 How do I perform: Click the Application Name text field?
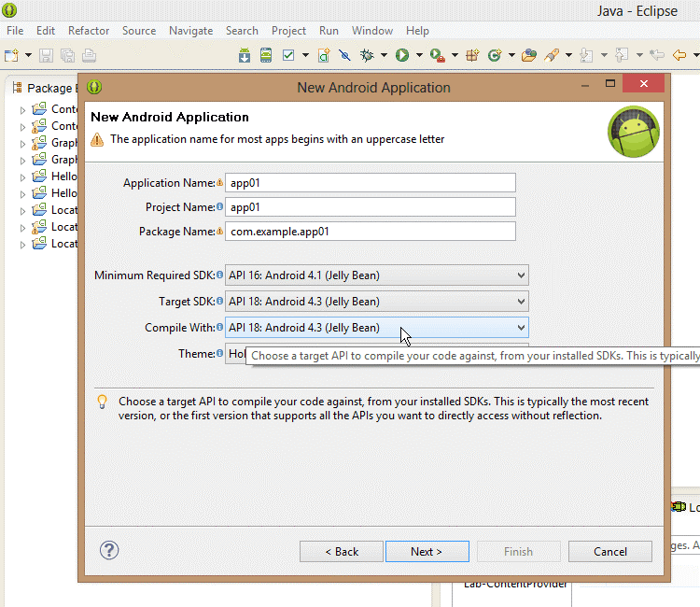click(371, 183)
